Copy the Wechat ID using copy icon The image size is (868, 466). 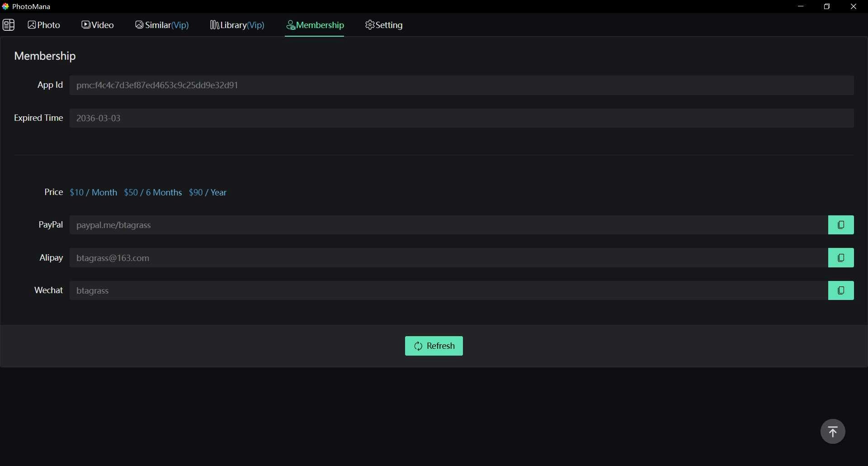[841, 290]
